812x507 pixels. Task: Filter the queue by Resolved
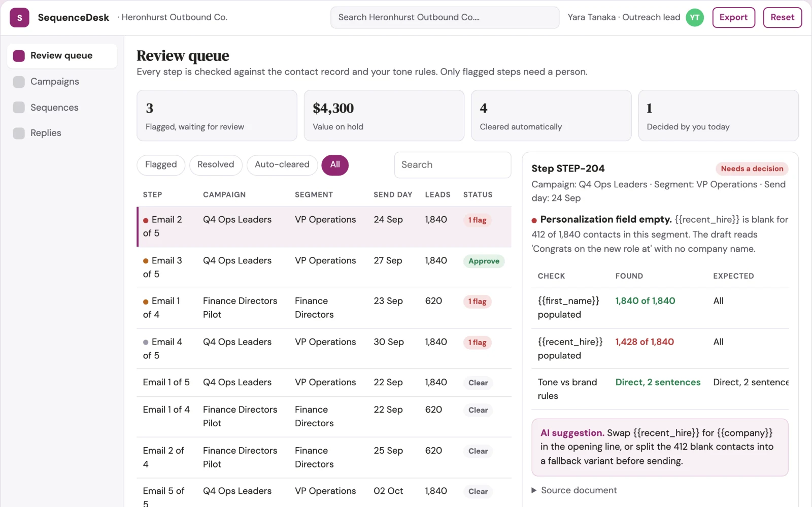(216, 165)
